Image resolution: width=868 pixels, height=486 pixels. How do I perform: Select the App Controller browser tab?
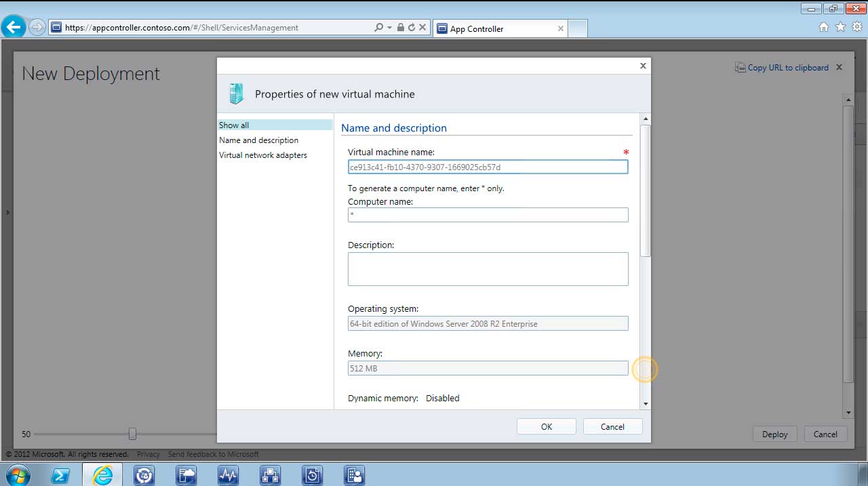(x=500, y=28)
